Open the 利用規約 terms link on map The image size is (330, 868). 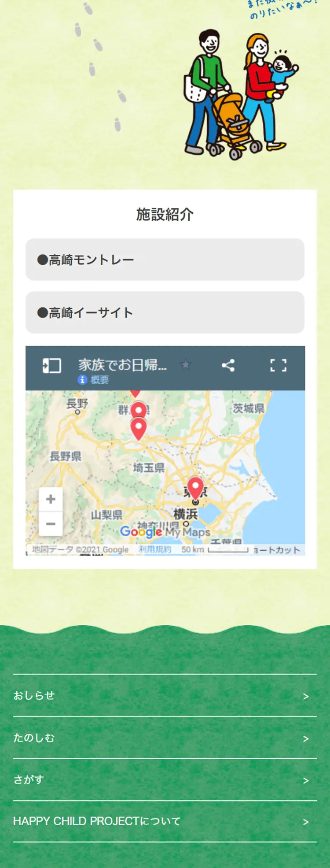pos(155,549)
